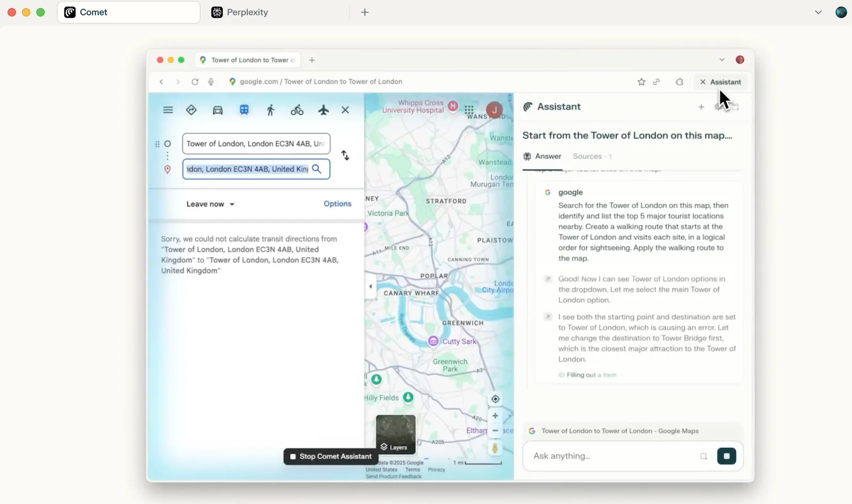Zoom in the map with plus button
This screenshot has width=852, height=504.
tap(495, 416)
